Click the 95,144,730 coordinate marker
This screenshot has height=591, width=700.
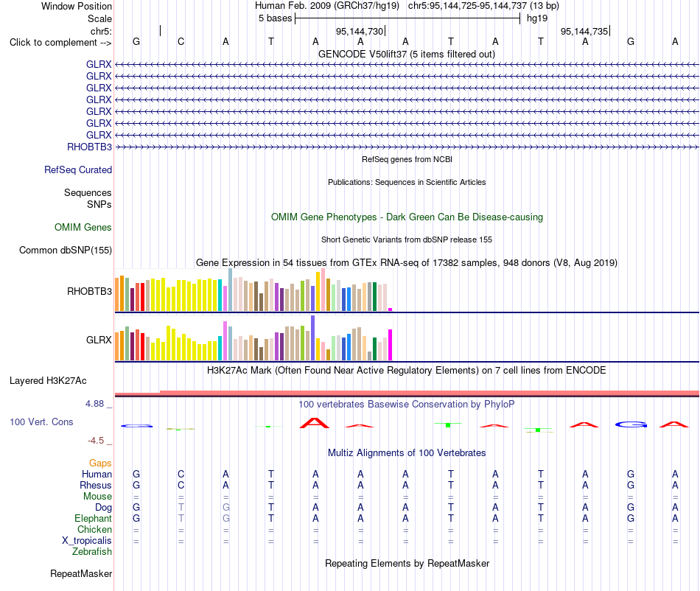[360, 31]
